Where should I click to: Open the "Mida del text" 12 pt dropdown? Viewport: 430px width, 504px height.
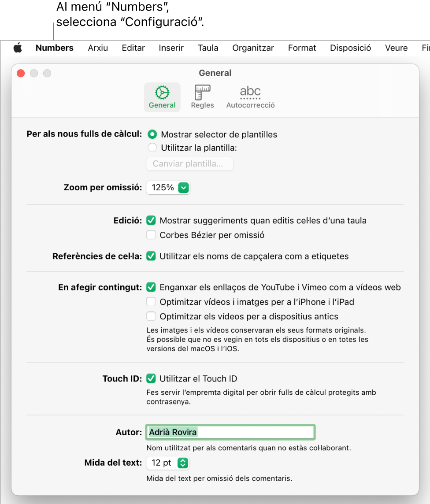(x=168, y=463)
